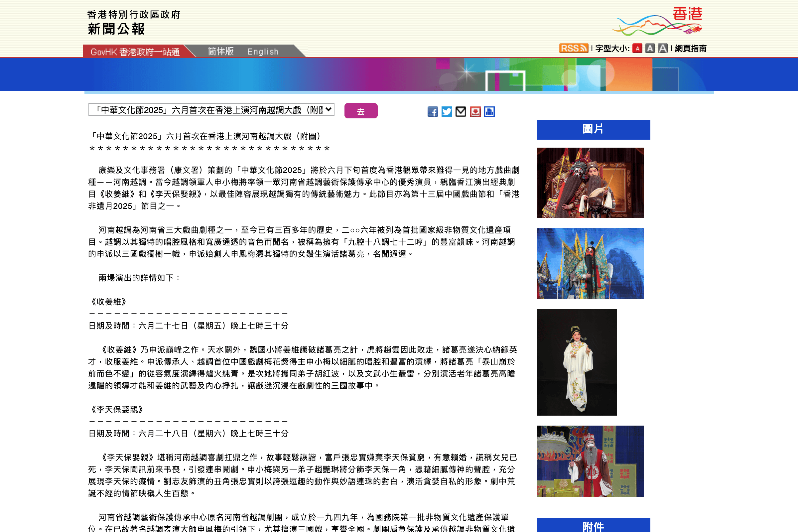Click the Hong Kong dragon brand logo

(657, 21)
